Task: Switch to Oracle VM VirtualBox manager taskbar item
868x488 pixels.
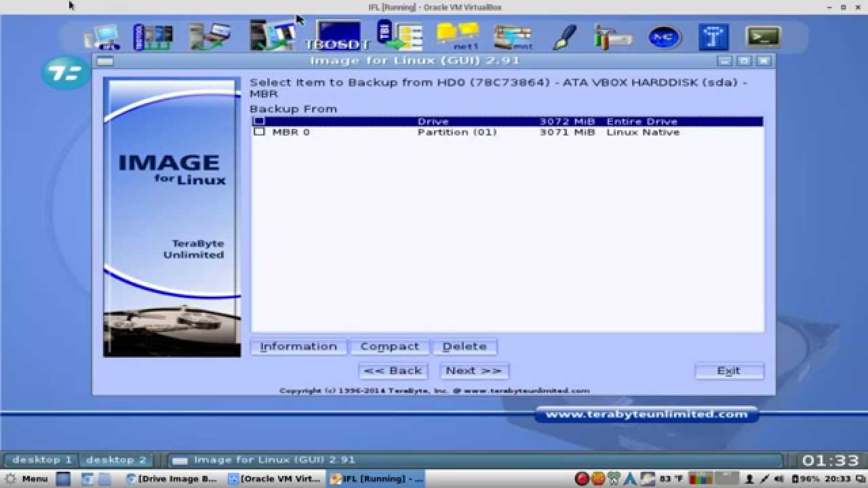Action: (x=275, y=479)
